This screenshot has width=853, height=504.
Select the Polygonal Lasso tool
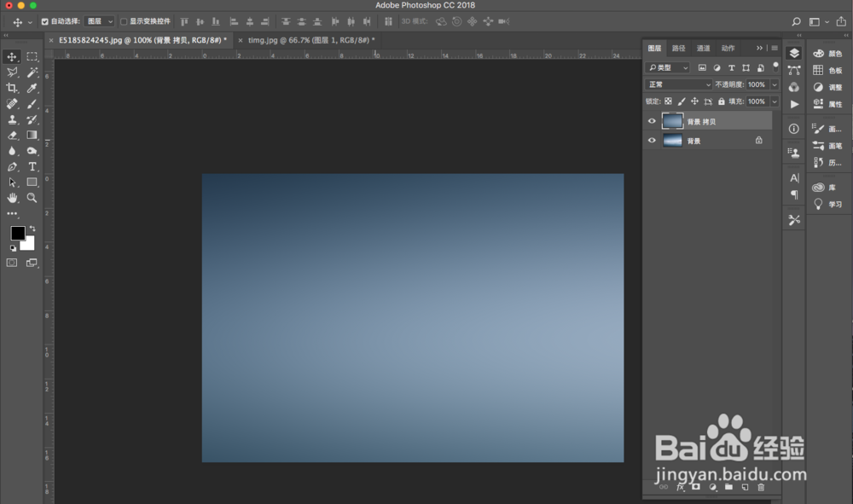tap(12, 72)
